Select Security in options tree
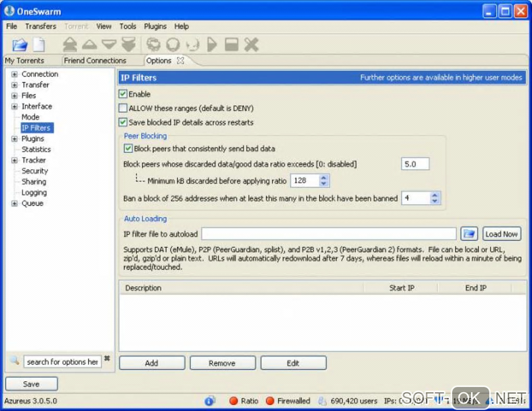The image size is (532, 411). click(34, 171)
